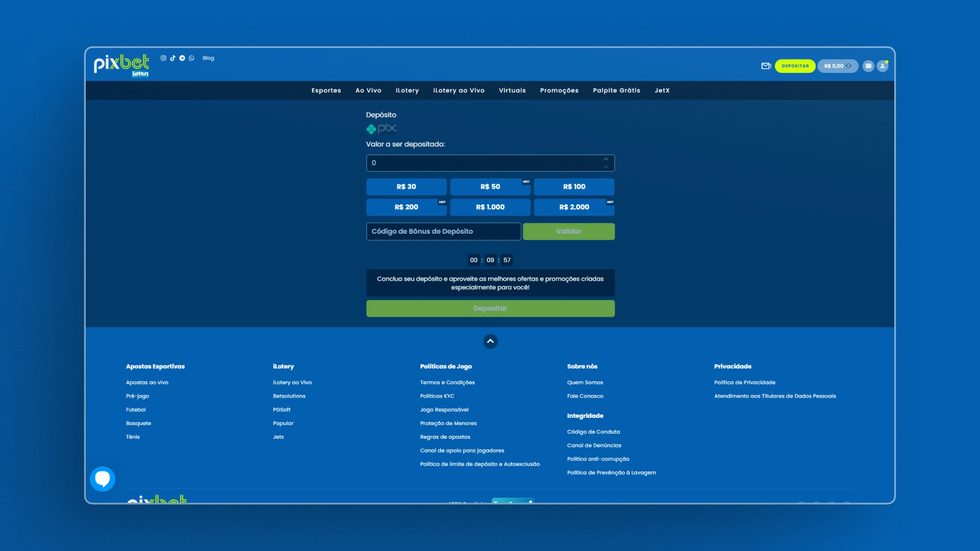Open the WhatsApp social icon
Screen dimensions: 980x551
pyautogui.click(x=191, y=58)
